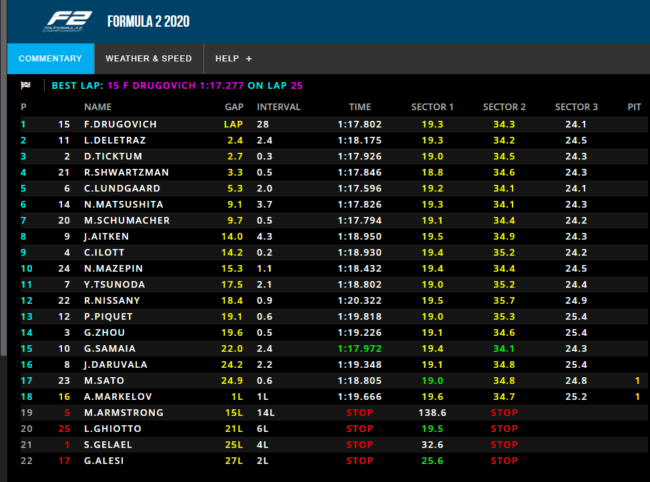Click red car number 25 of Ghiotto
Viewport: 650px width, 482px height.
64,429
